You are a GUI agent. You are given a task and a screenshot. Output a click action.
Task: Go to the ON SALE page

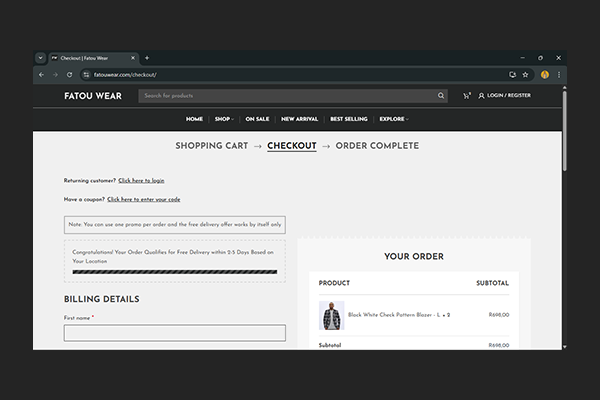(x=257, y=119)
